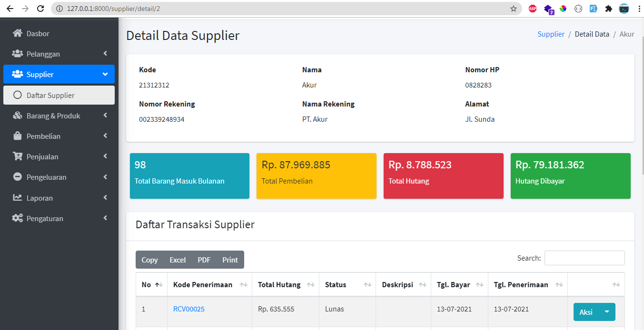
Task: Export the table with Excel button
Action: (178, 260)
